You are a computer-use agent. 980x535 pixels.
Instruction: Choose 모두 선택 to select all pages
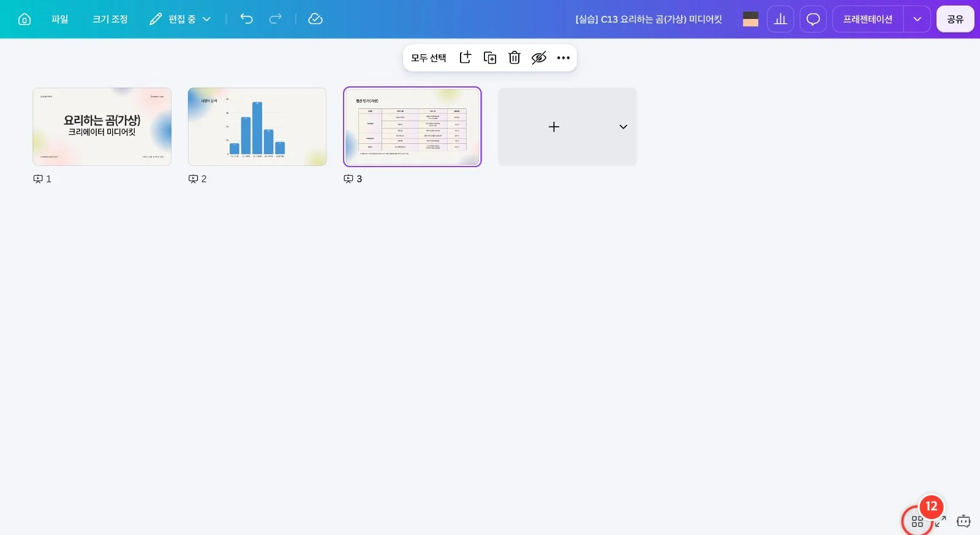click(x=429, y=58)
